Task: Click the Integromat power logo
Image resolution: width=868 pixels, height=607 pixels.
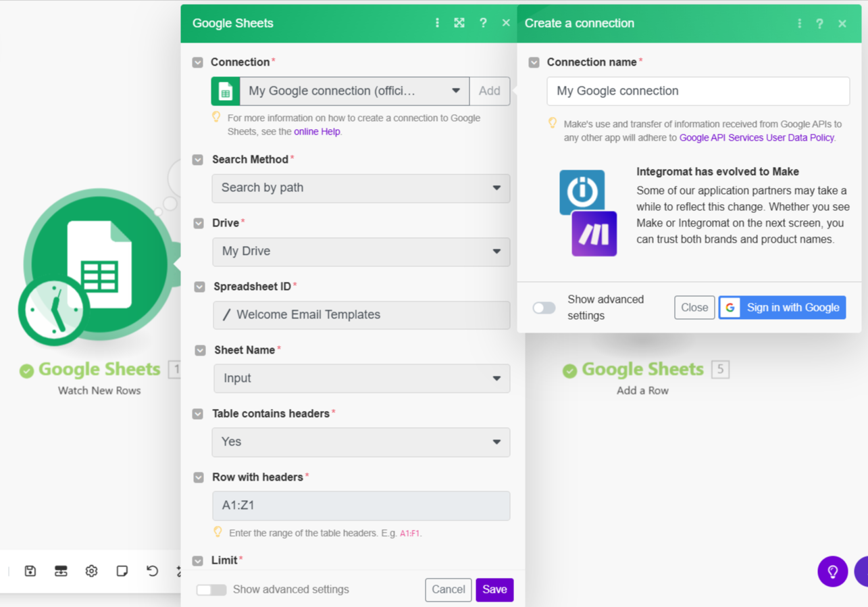Action: tap(582, 192)
